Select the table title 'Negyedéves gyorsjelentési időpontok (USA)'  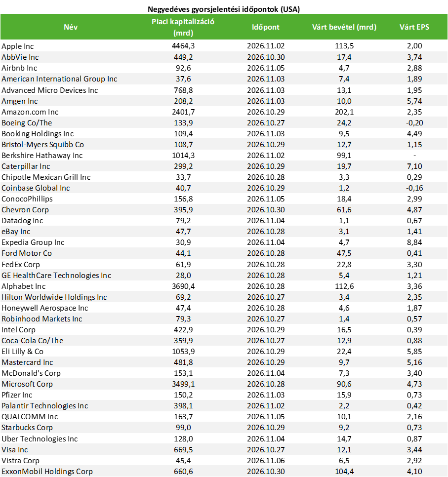click(224, 9)
